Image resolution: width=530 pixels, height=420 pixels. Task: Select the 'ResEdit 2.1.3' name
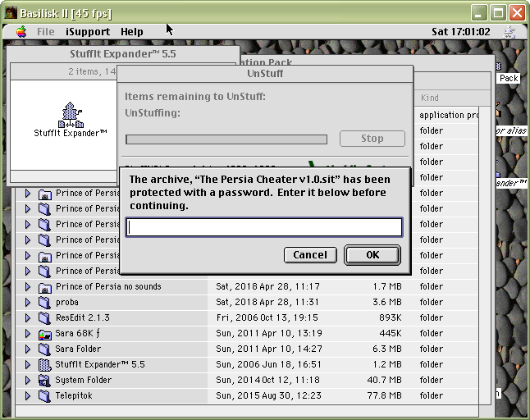(x=83, y=317)
